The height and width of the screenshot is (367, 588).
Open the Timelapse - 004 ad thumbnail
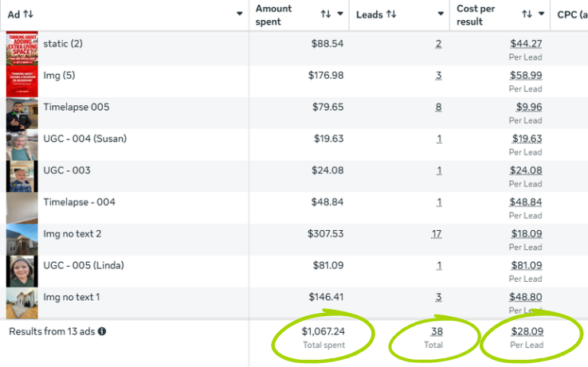pyautogui.click(x=22, y=208)
